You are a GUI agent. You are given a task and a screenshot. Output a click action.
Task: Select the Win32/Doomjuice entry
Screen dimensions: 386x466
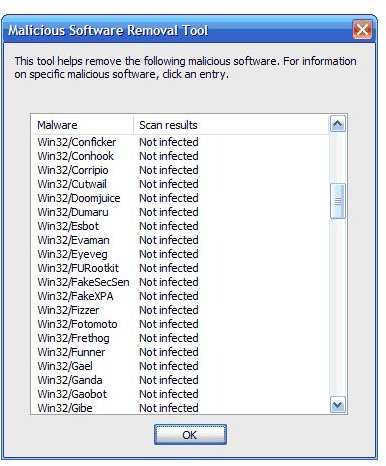[x=79, y=198]
